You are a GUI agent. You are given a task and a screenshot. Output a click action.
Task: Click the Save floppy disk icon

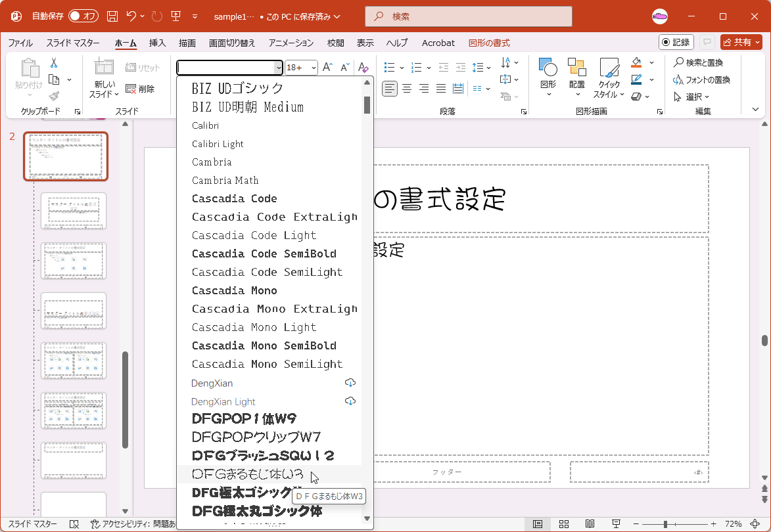112,16
